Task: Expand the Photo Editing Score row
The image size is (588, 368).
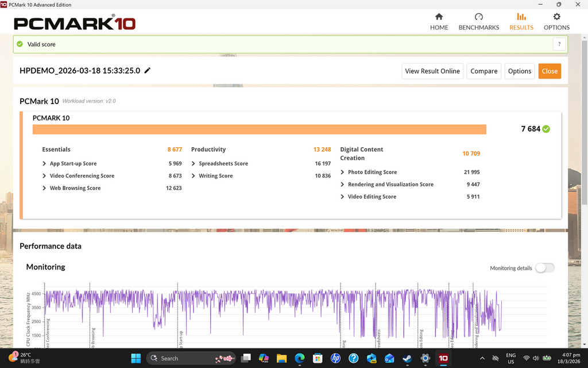Action: (343, 172)
